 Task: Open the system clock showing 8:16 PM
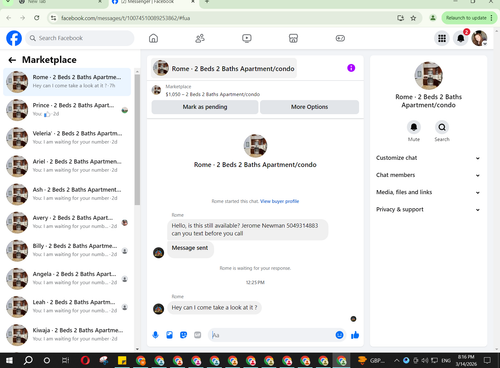(x=466, y=360)
